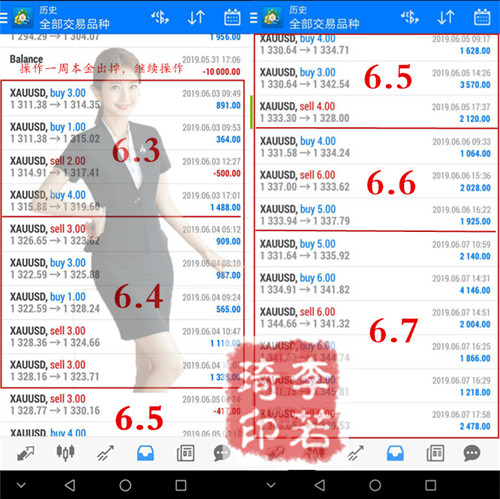Viewport: 500px width, 499px height.
Task: Click the timestamp 2019.05.31 17:06
Action: point(211,60)
